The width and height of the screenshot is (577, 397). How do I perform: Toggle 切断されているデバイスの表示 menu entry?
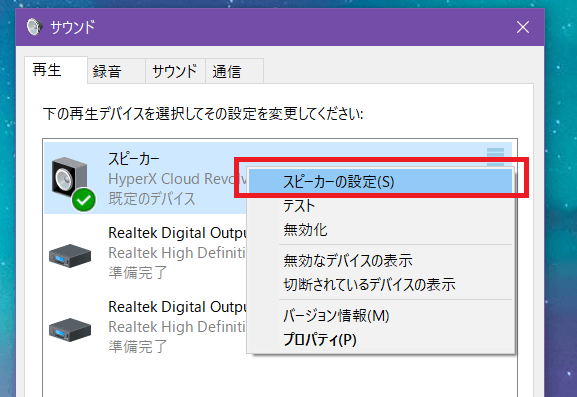pyautogui.click(x=380, y=284)
